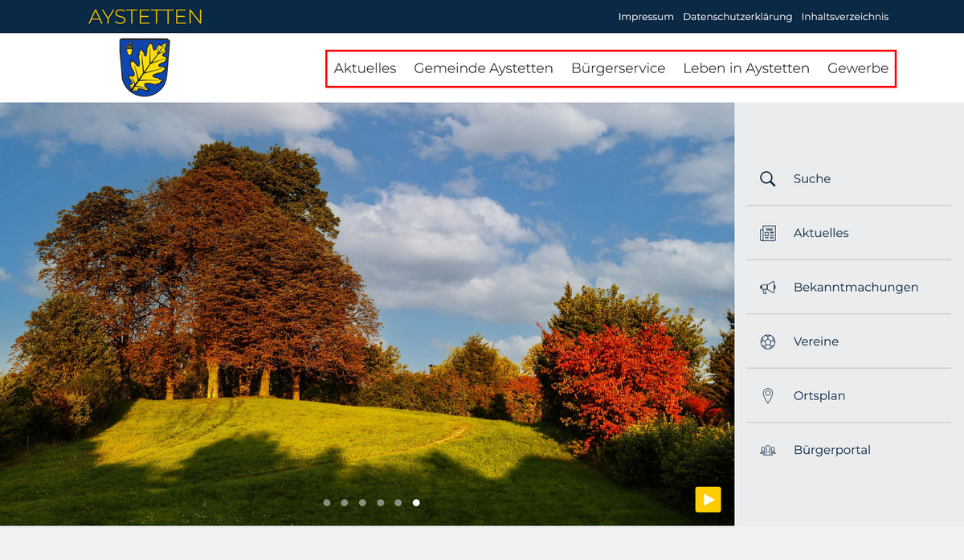The image size is (964, 560).
Task: Select the third slideshow dot
Action: pos(362,503)
